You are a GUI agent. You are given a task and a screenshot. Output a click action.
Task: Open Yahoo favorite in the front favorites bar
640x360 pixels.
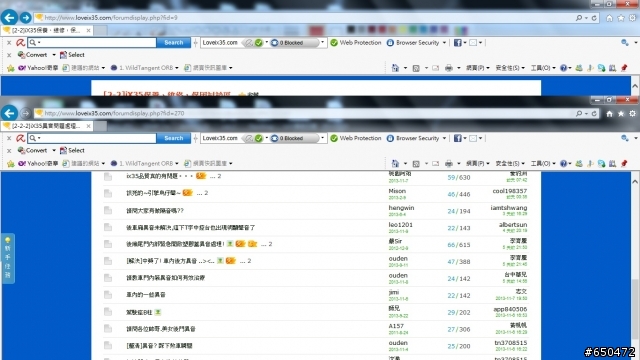click(38, 163)
